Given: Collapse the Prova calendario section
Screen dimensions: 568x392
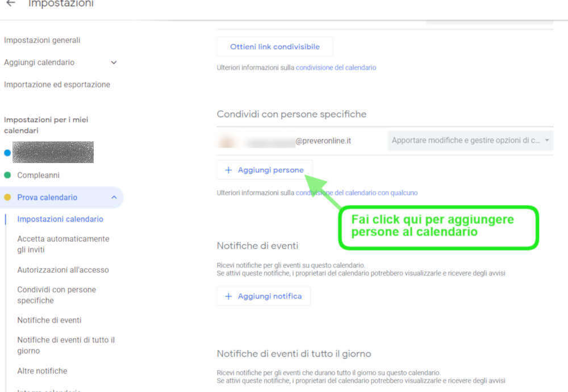Looking at the screenshot, I should click(x=114, y=198).
